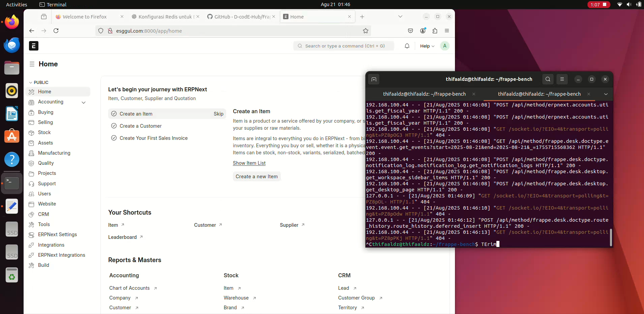The width and height of the screenshot is (644, 314).
Task: Open the Activities overview
Action: pyautogui.click(x=17, y=4)
